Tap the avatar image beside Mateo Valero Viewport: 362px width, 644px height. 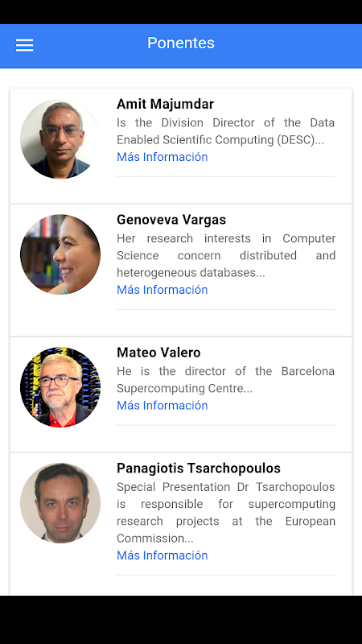pyautogui.click(x=60, y=387)
